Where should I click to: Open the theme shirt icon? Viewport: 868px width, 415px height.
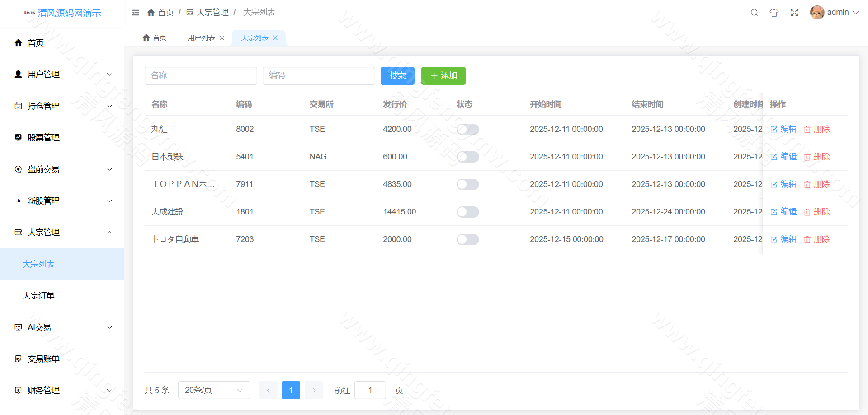(774, 13)
